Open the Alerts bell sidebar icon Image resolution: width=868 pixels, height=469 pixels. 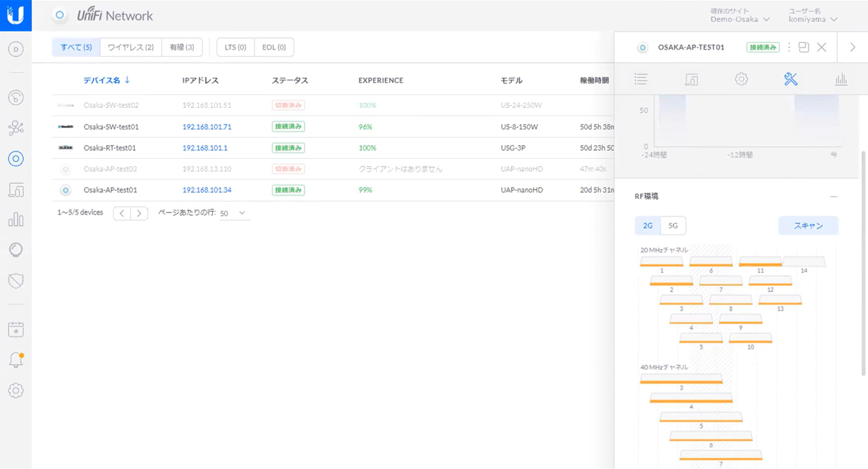coord(16,360)
